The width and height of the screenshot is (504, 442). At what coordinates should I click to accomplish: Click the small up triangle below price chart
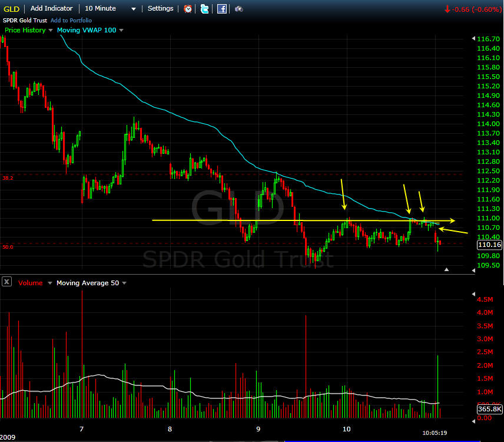point(446,269)
